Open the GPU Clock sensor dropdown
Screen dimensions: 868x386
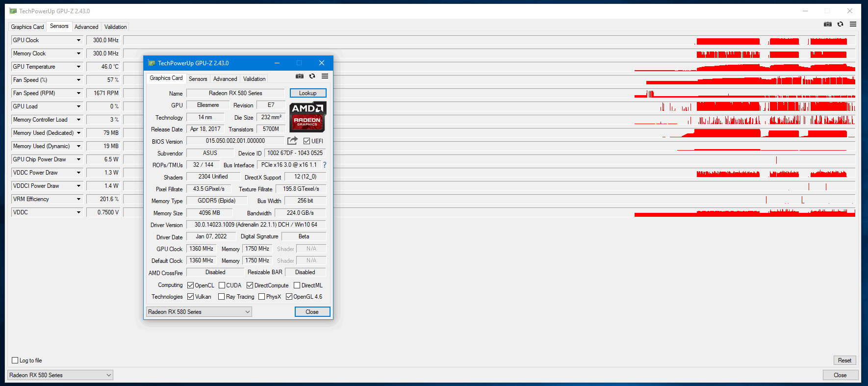pos(78,40)
